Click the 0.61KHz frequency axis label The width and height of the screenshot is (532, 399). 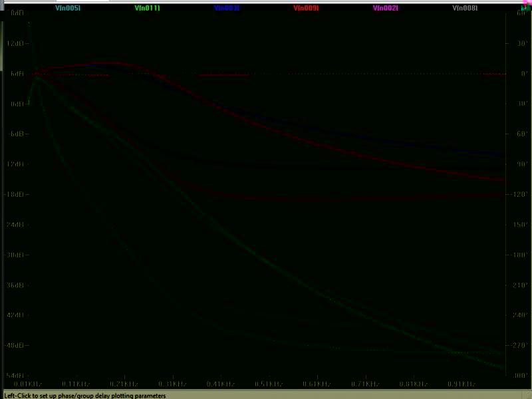click(x=317, y=384)
